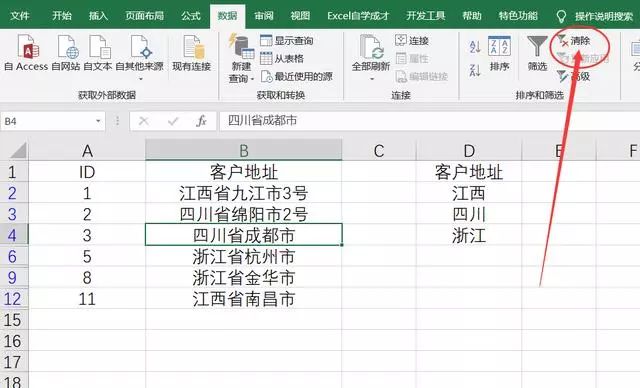This screenshot has height=388, width=640.
Task: Open existing connections (现有连接)
Action: pos(192,53)
